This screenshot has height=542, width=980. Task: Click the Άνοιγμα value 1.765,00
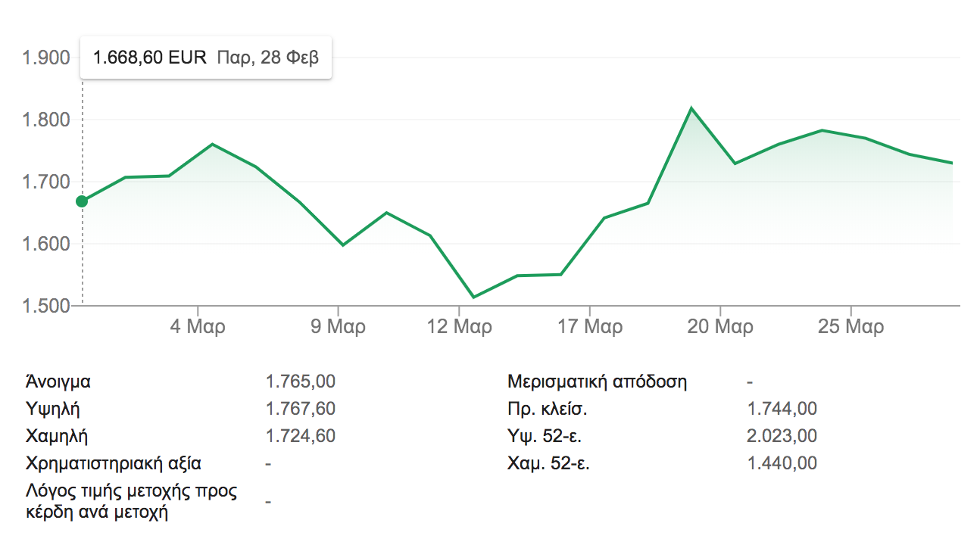301,382
